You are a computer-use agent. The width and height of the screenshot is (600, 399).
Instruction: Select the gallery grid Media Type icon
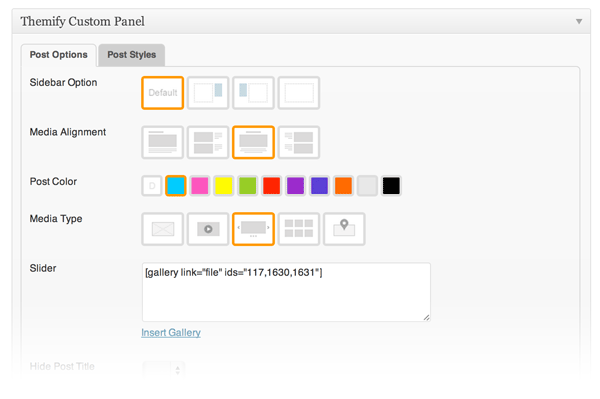(299, 229)
